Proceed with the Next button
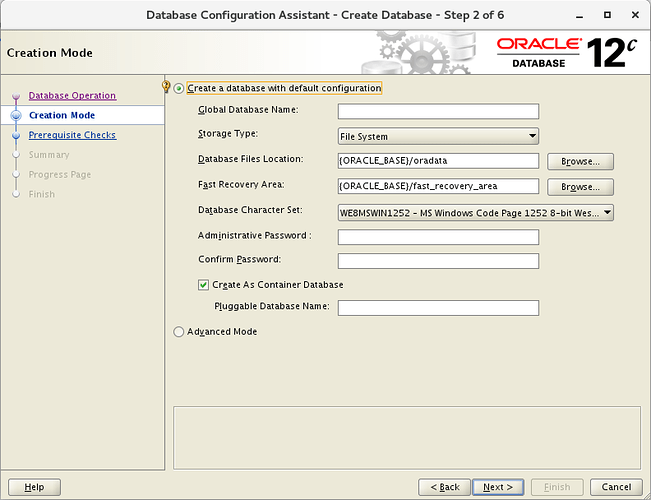 pyautogui.click(x=498, y=487)
